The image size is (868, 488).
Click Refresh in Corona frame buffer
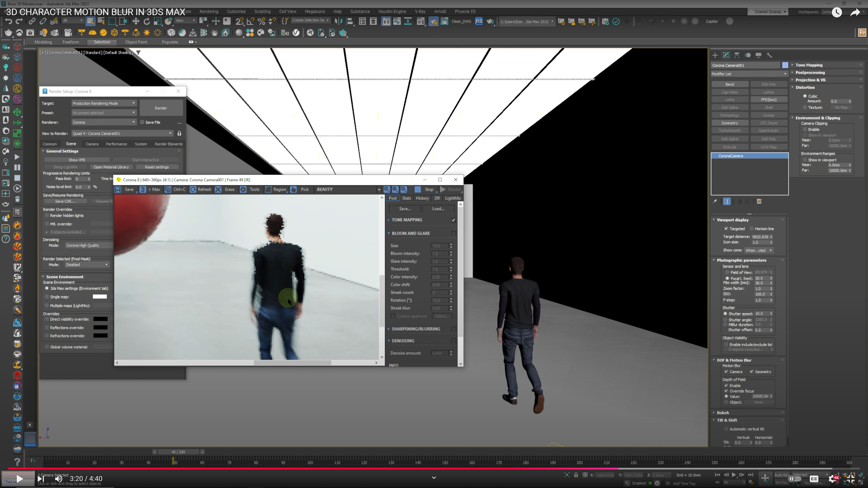coord(200,189)
